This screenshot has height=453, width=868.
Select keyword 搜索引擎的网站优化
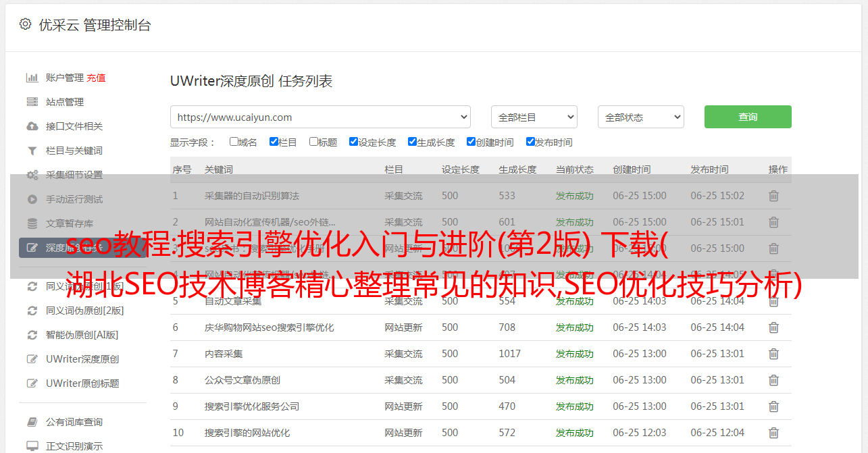[247, 433]
